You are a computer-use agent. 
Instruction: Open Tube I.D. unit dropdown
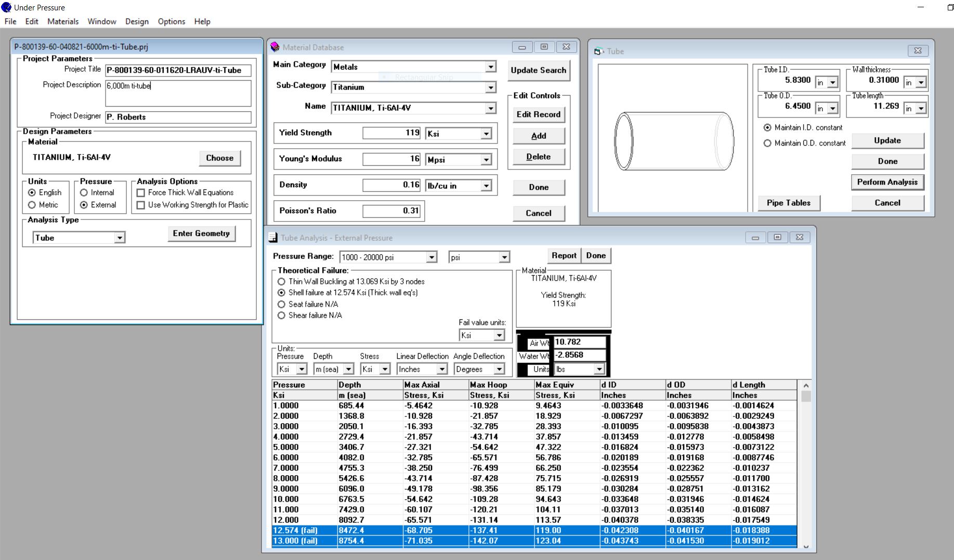tap(833, 82)
